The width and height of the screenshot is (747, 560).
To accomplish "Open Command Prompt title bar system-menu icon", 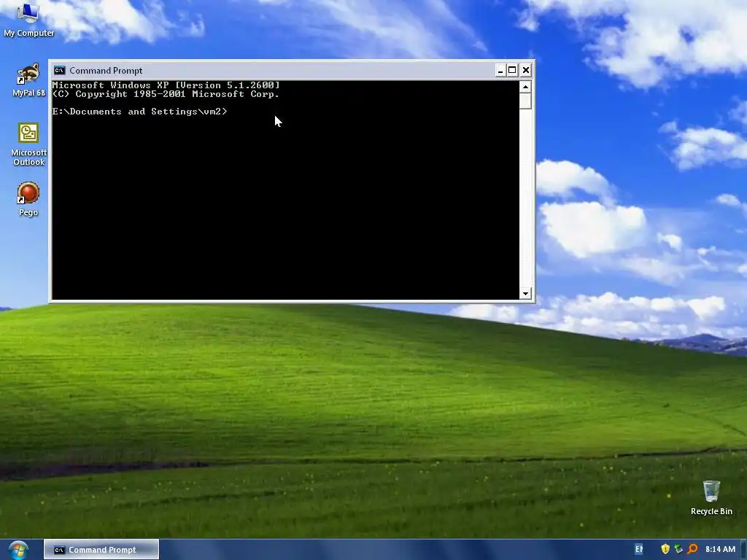I will [60, 71].
